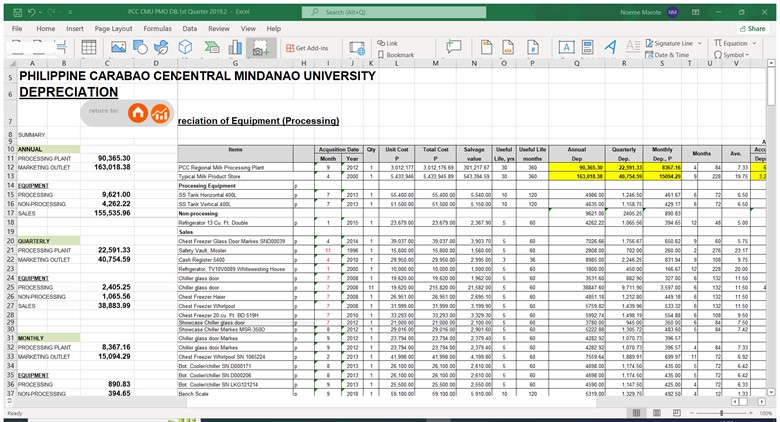
Task: Click Get Add-ins button
Action: (307, 48)
